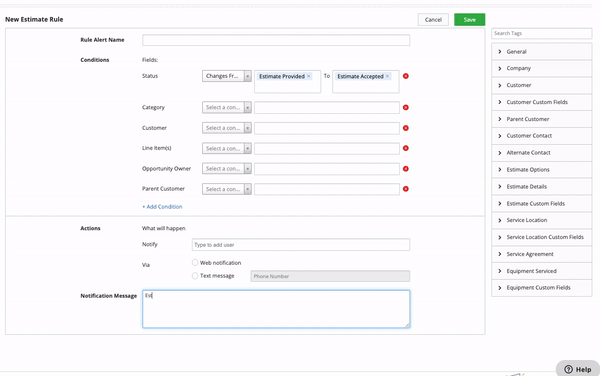
Task: Click the Customer condition value field
Action: (327, 128)
